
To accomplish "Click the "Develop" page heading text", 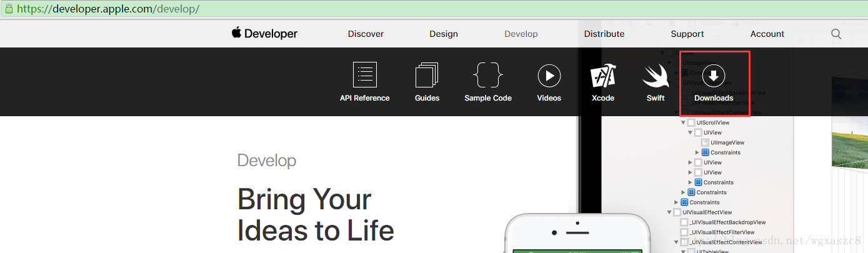I will coord(267,161).
